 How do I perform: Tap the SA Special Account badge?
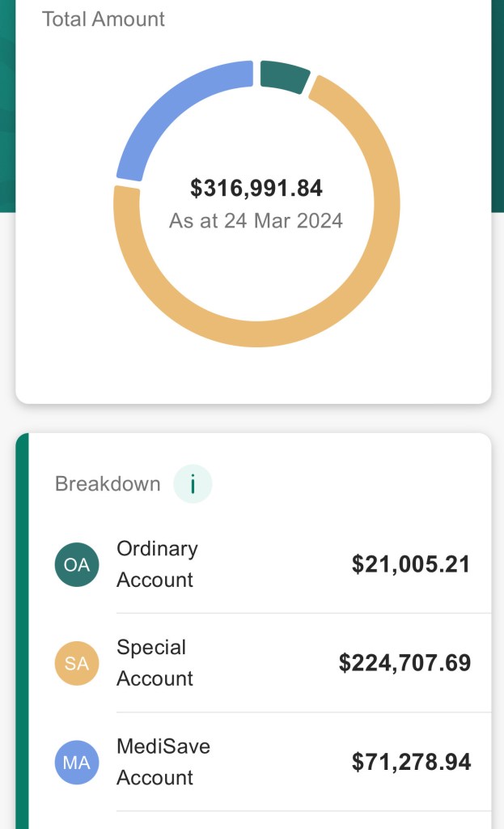point(77,663)
